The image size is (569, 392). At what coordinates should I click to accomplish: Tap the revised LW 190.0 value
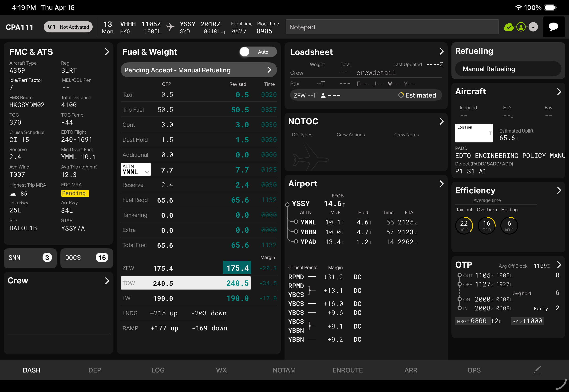pyautogui.click(x=237, y=298)
